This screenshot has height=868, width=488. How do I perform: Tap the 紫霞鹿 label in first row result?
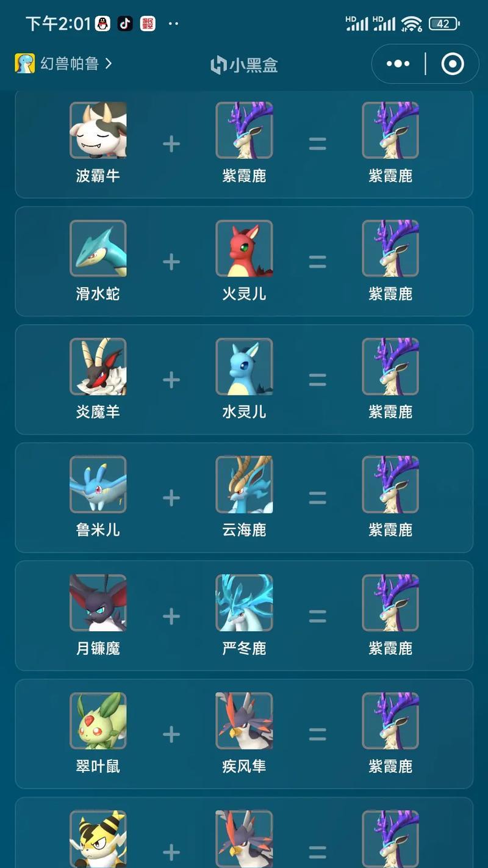click(390, 176)
